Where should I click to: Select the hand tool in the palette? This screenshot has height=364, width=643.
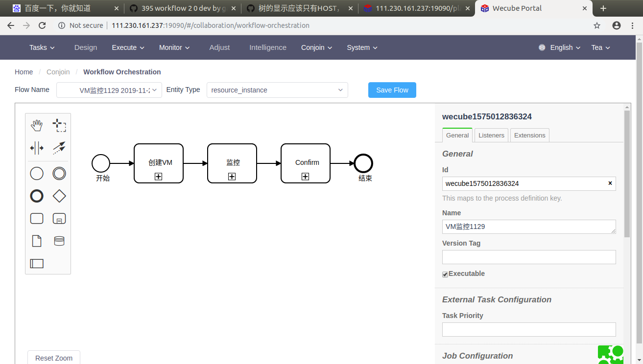click(x=37, y=125)
